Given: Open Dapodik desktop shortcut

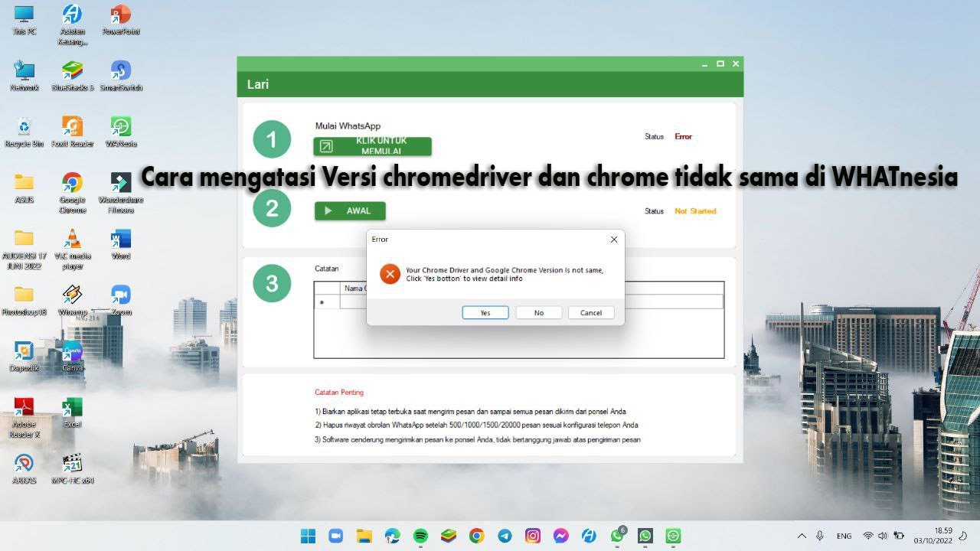Looking at the screenshot, I should pyautogui.click(x=24, y=356).
